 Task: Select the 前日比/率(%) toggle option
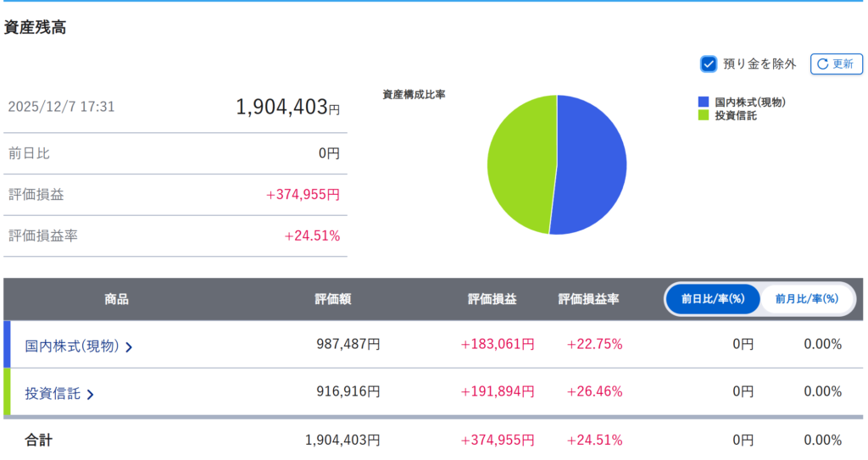(712, 299)
